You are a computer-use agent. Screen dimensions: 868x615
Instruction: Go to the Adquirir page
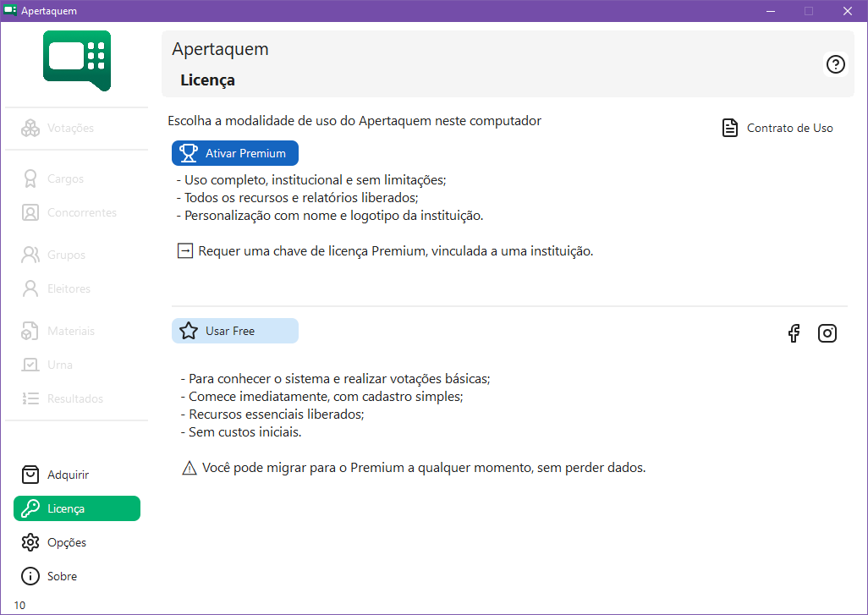[x=76, y=475]
